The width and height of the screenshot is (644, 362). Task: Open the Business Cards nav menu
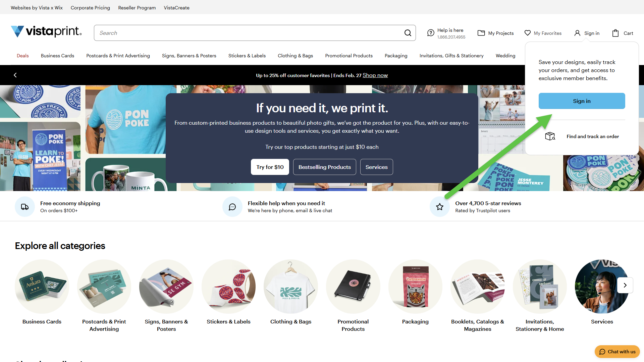click(x=58, y=56)
